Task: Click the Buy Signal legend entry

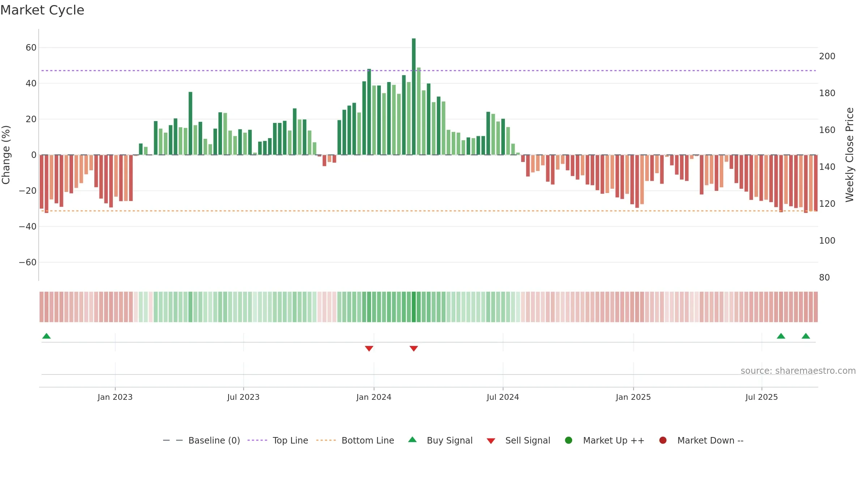Action: pyautogui.click(x=440, y=440)
